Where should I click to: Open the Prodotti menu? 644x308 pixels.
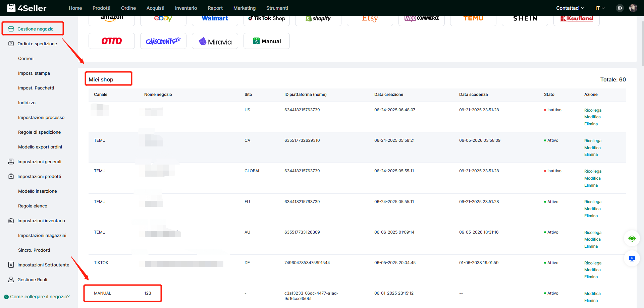point(101,8)
